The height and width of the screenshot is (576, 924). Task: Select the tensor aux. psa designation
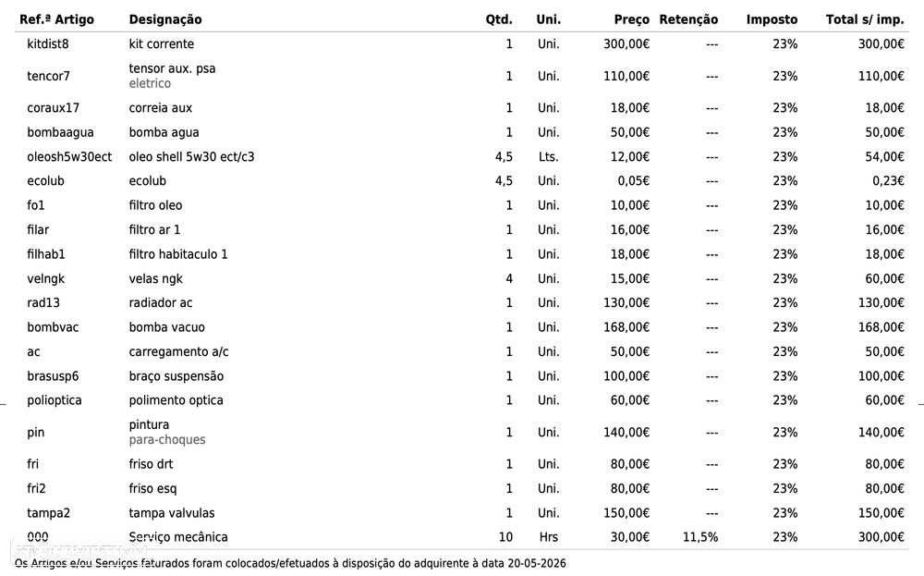point(172,68)
